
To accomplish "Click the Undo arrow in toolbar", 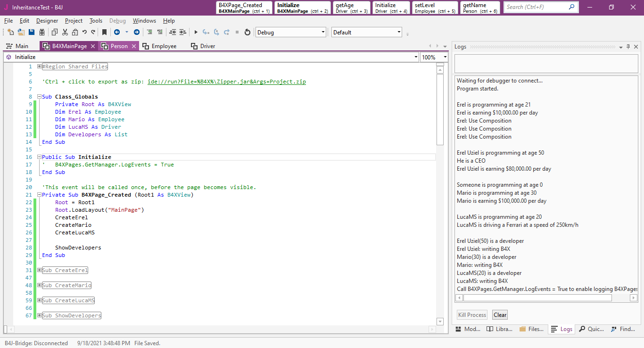I will [84, 32].
